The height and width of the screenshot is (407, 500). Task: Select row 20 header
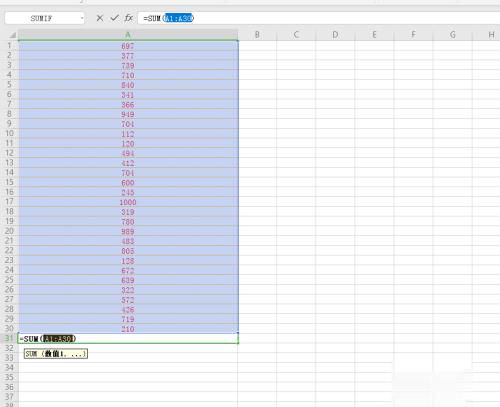(9, 231)
